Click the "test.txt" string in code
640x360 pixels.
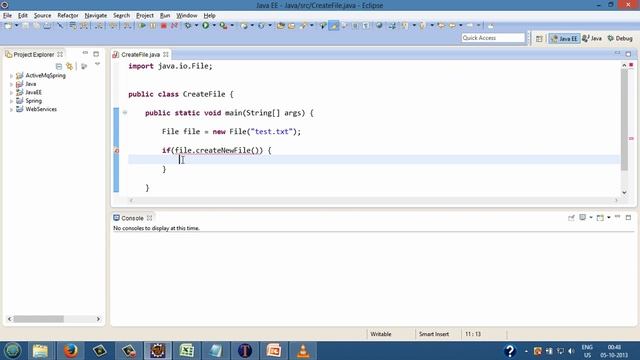pyautogui.click(x=272, y=131)
